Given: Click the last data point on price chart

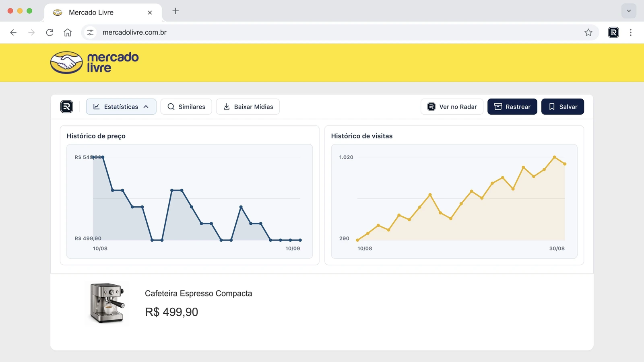Looking at the screenshot, I should (300, 240).
